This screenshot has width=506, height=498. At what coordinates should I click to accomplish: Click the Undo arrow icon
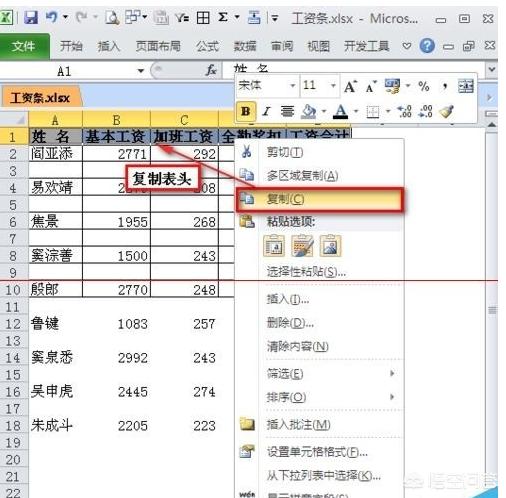coord(52,17)
